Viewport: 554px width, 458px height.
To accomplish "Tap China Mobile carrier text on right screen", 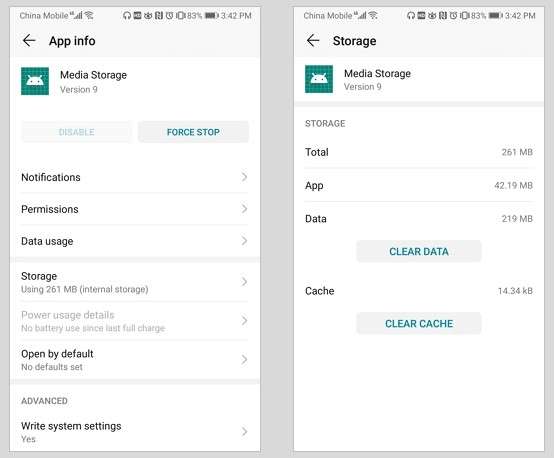I will (328, 16).
